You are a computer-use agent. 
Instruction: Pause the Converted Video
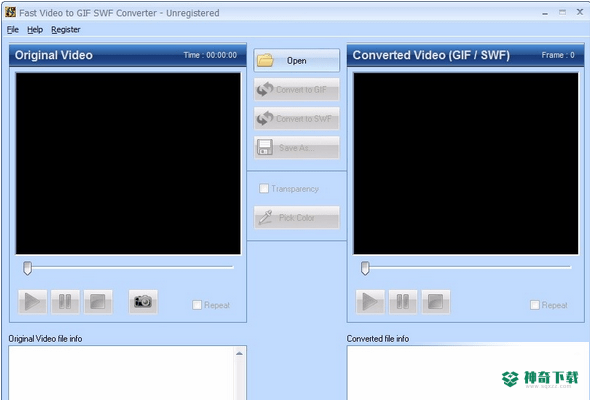click(403, 302)
